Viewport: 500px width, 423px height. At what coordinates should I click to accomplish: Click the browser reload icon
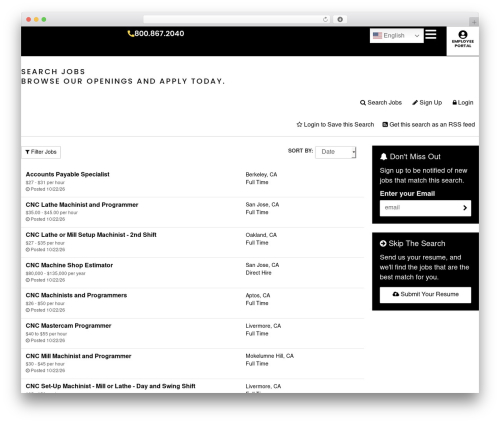(325, 19)
